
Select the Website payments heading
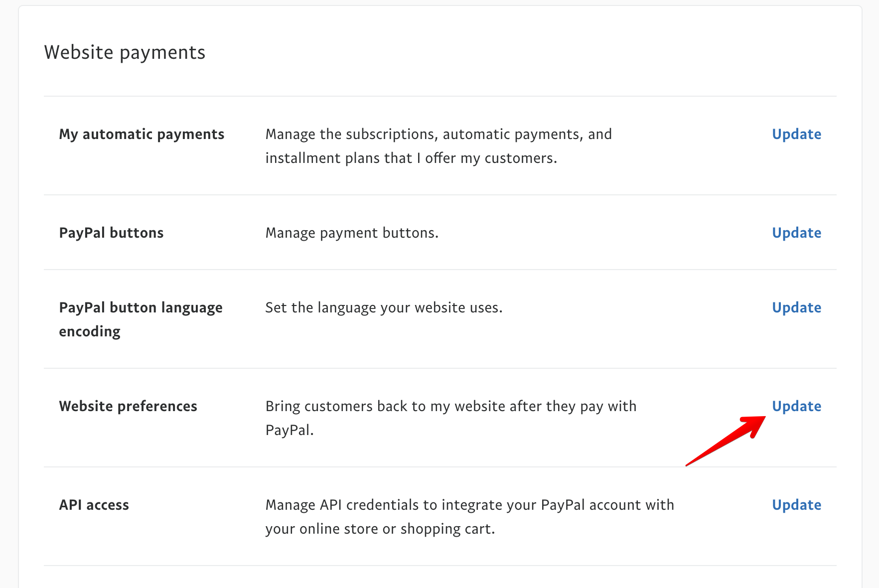click(x=125, y=52)
